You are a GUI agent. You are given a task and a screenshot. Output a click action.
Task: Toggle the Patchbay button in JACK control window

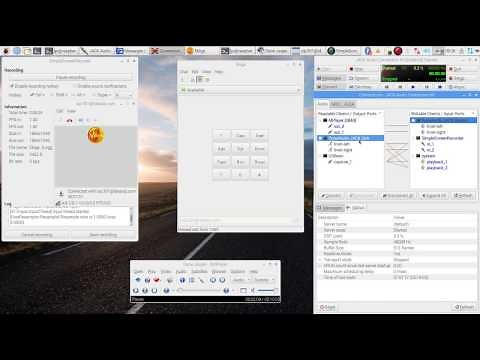point(363,87)
